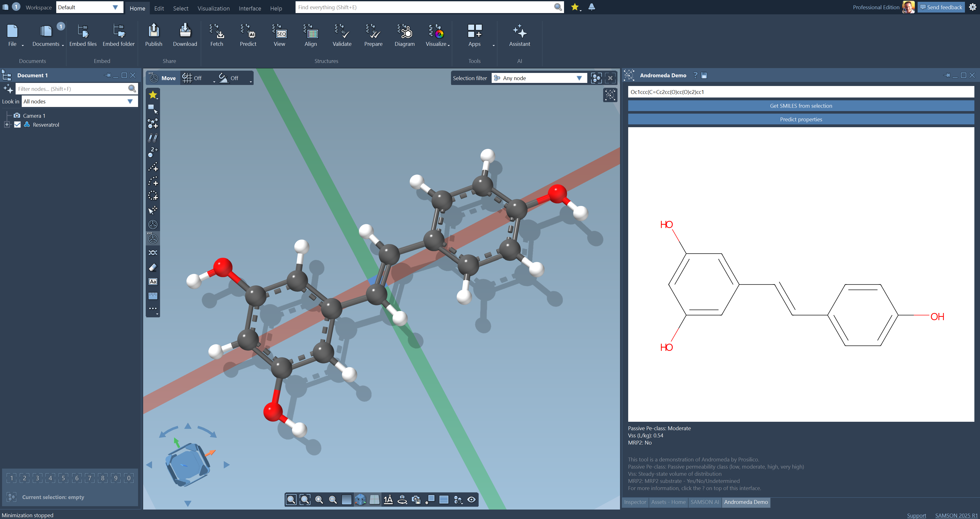Select the eraser tool in viewport toolbar
This screenshot has height=519, width=980.
point(153,267)
